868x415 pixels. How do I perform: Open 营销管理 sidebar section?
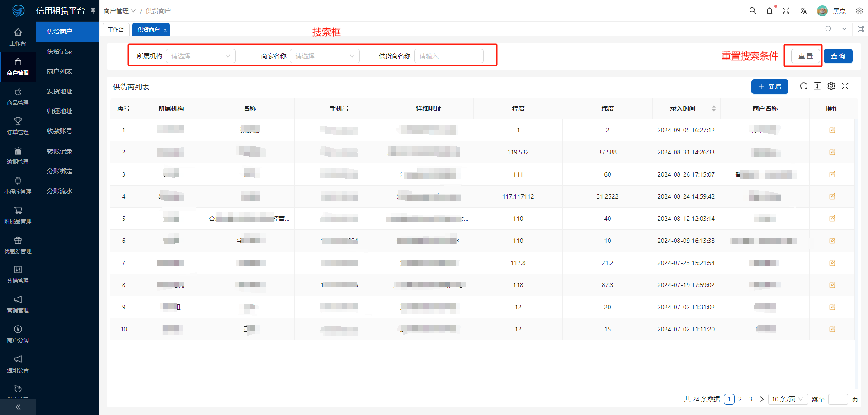pos(18,304)
